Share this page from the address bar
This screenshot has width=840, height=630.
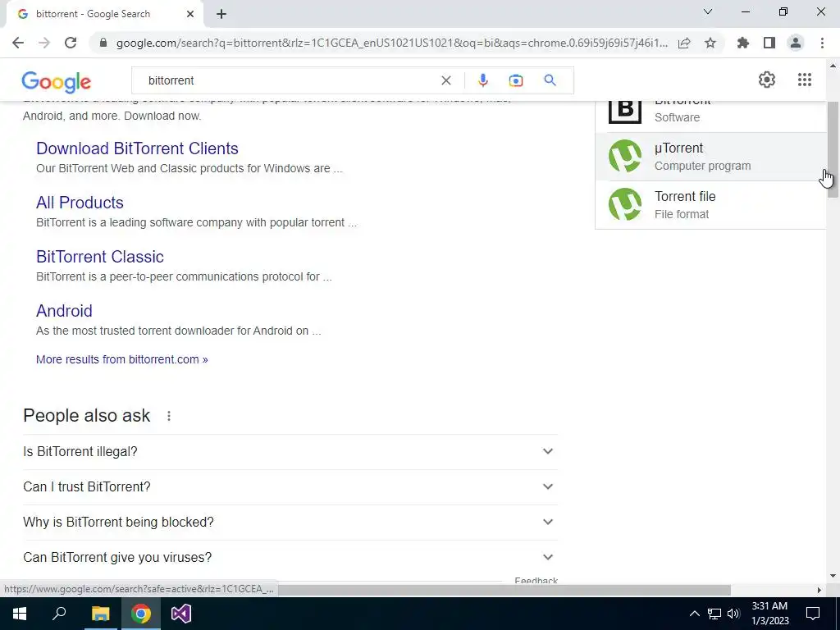684,43
